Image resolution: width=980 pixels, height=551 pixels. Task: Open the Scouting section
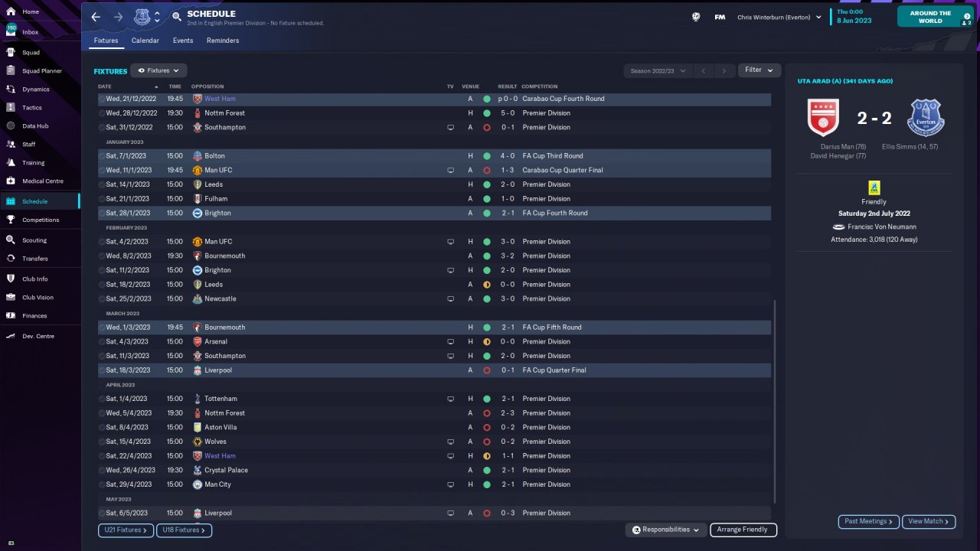pos(34,240)
